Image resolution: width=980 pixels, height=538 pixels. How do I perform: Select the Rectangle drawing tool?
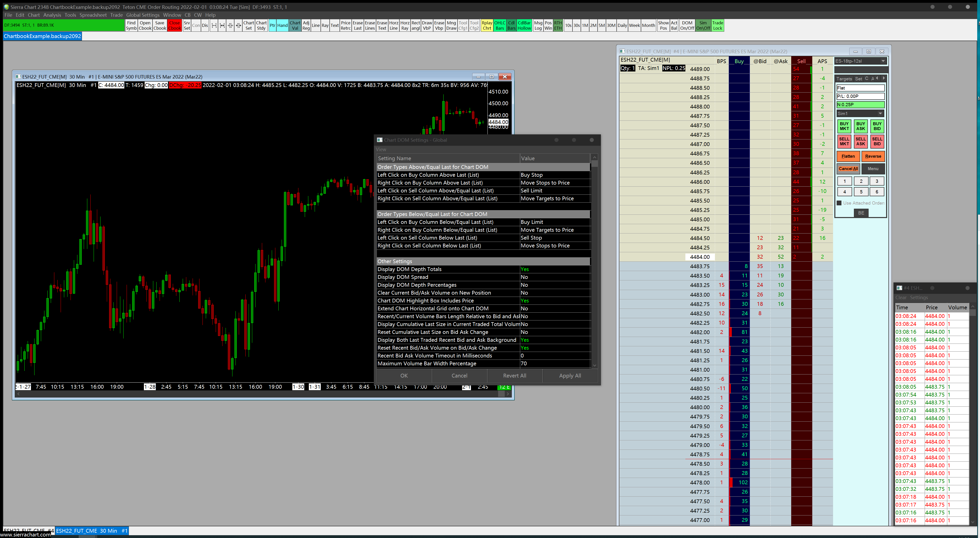point(415,25)
